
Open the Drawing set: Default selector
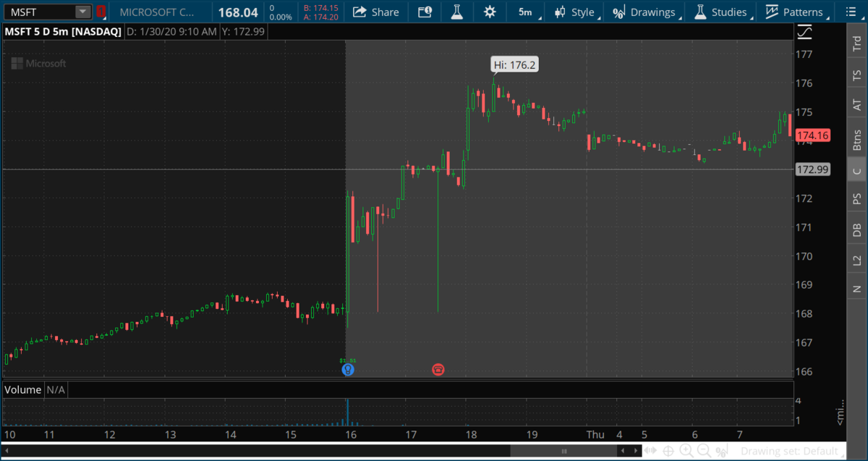click(792, 451)
